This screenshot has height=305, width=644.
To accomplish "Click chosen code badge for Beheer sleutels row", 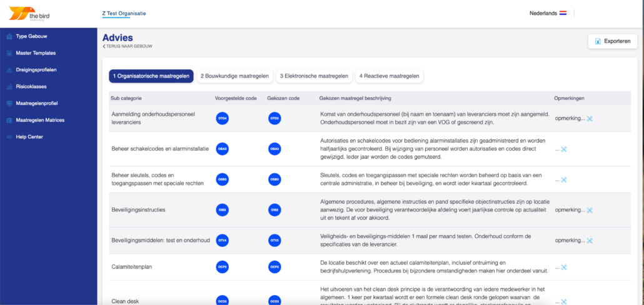I will [x=274, y=179].
